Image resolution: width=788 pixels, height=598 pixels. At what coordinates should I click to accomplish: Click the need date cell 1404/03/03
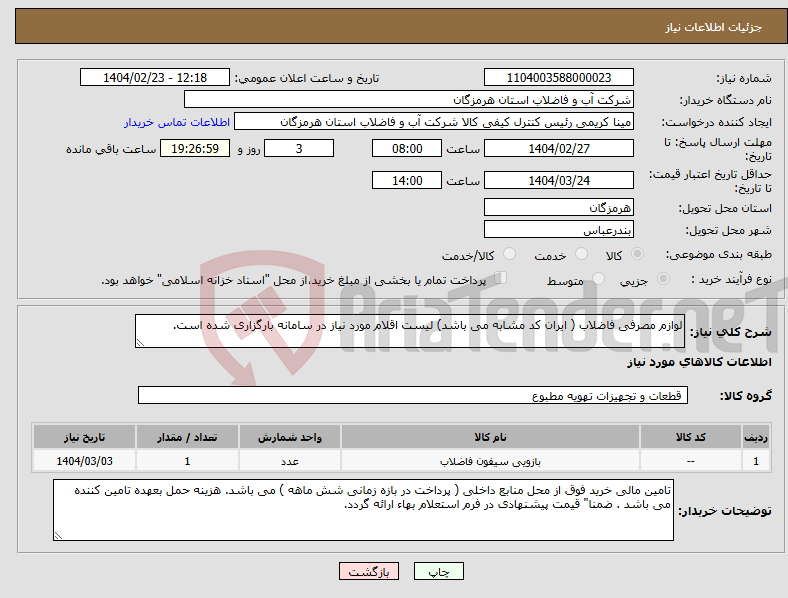(x=84, y=461)
